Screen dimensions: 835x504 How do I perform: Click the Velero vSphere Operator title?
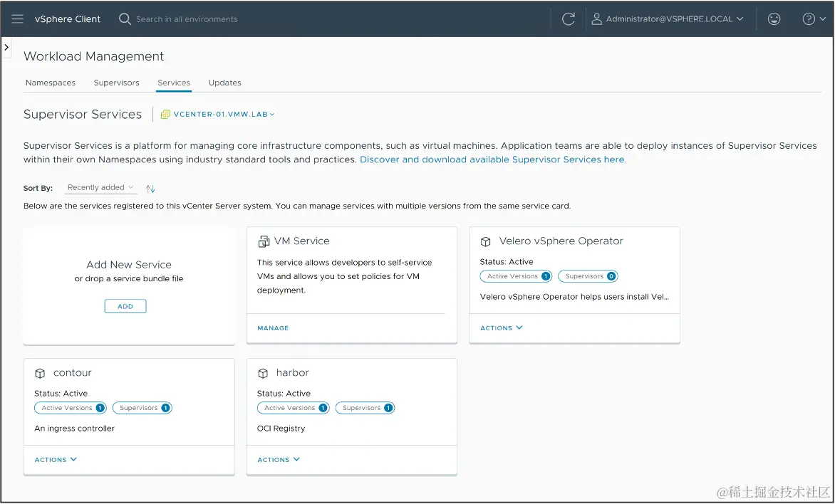pyautogui.click(x=561, y=241)
